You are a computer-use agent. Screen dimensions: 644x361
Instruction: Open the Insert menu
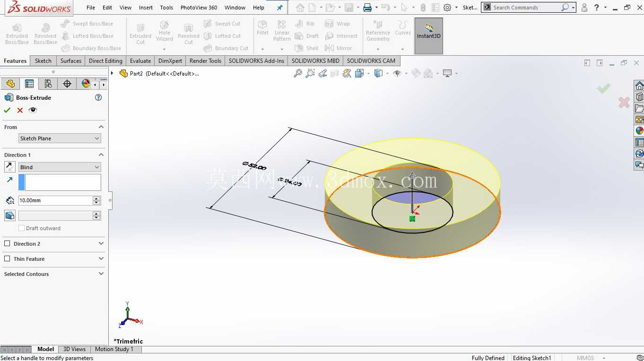(x=146, y=8)
